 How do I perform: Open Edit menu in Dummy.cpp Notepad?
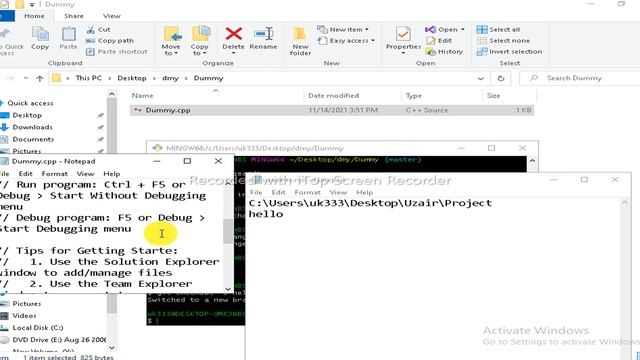pyautogui.click(x=25, y=173)
